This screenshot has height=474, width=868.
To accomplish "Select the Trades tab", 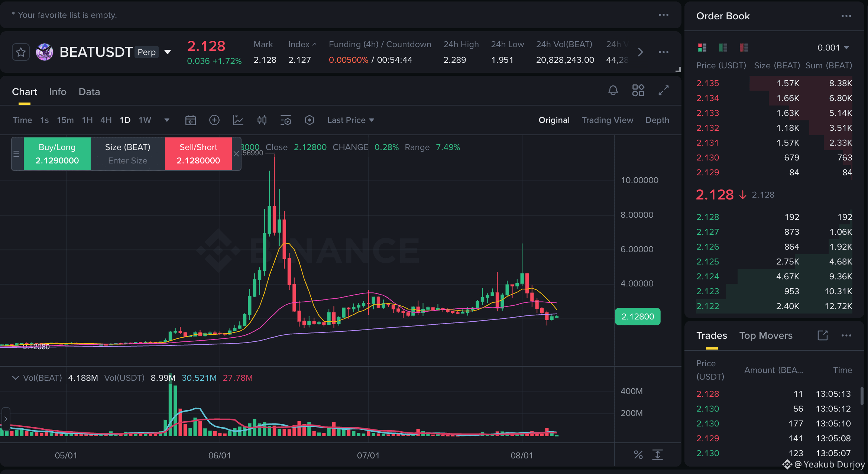I will 712,335.
